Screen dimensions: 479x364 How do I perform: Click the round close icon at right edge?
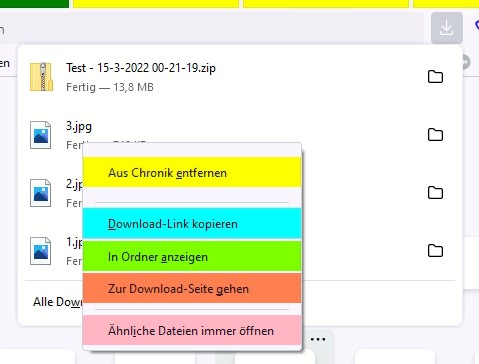tap(466, 62)
